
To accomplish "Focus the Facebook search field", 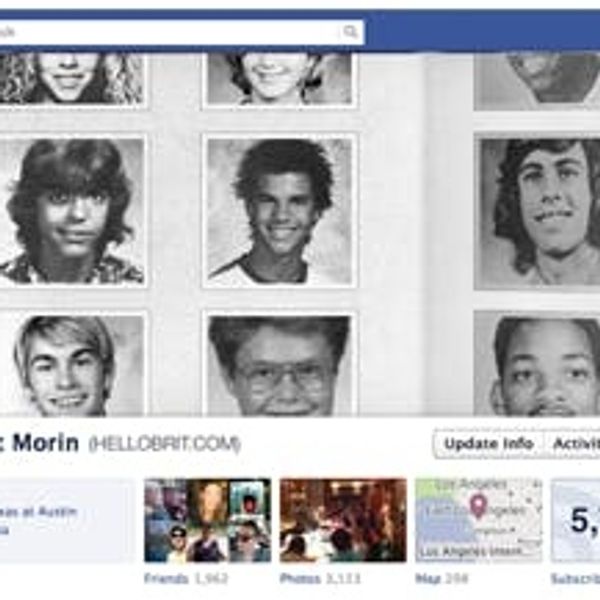I will pyautogui.click(x=180, y=32).
